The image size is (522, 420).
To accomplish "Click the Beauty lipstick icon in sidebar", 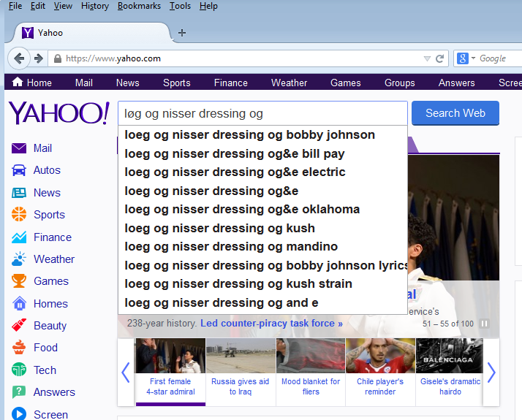I will [19, 325].
